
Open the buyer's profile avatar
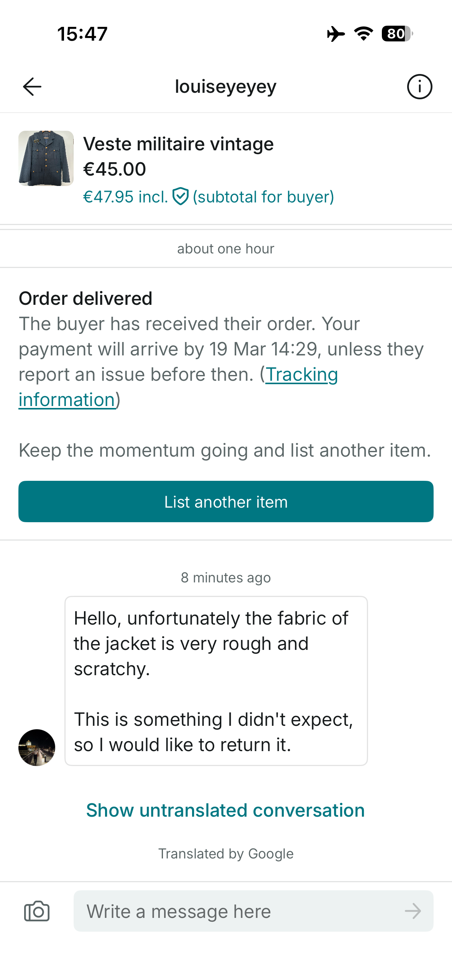[x=37, y=747]
